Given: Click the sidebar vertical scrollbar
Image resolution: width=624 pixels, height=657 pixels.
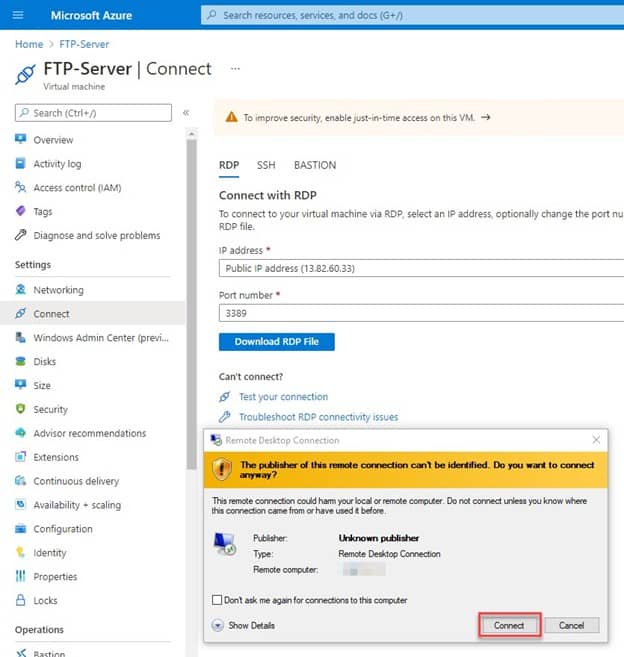Looking at the screenshot, I should tap(191, 300).
